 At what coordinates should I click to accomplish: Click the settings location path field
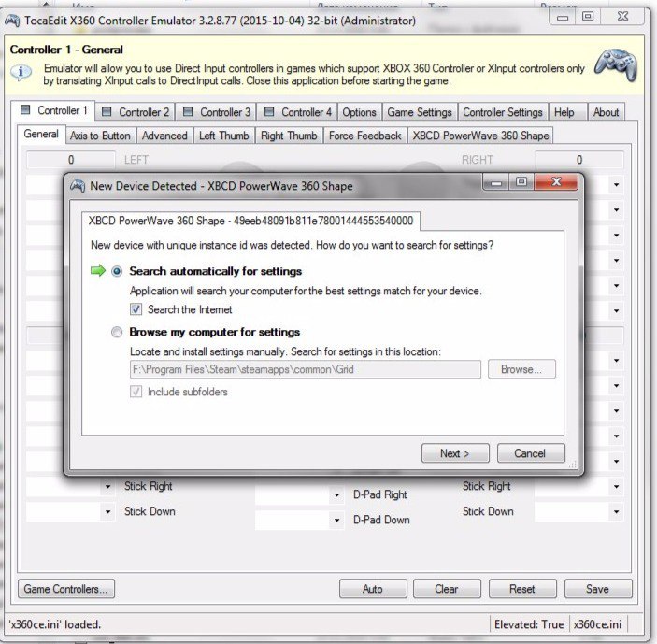[x=305, y=369]
